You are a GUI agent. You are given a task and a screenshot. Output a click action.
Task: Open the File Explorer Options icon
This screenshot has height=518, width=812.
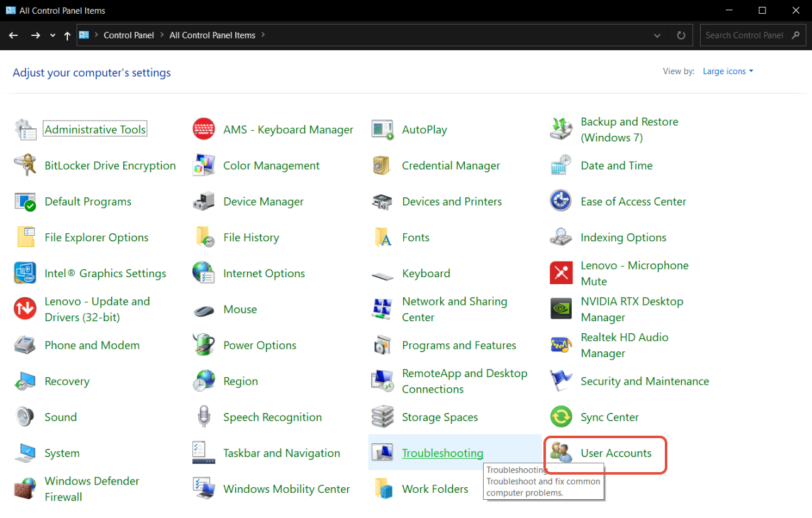point(25,237)
